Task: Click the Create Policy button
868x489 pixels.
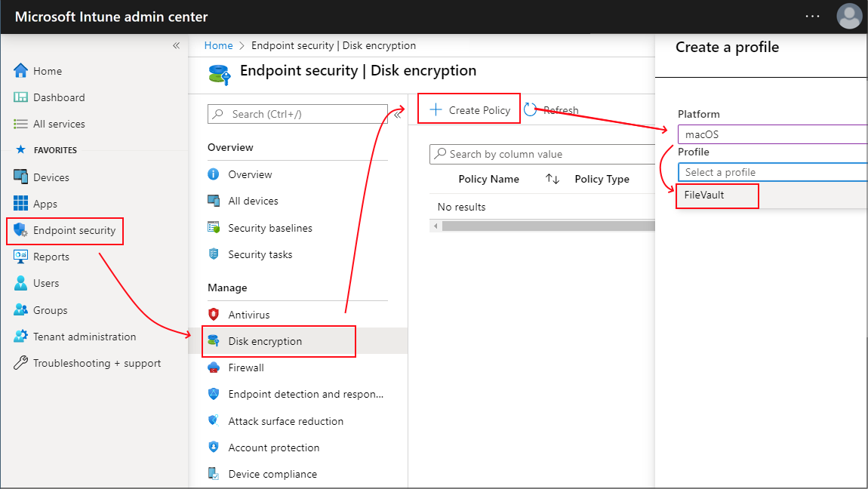Action: (469, 110)
